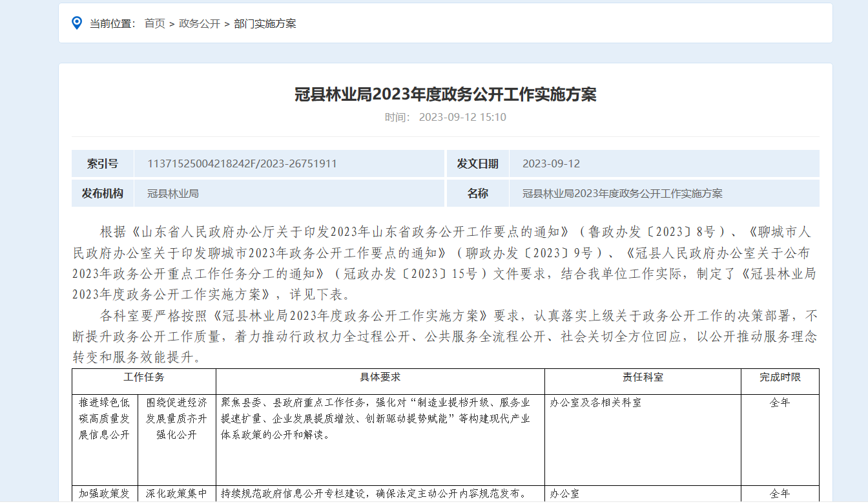
Task: Select index number 11371525004218242F/2023-26751911
Action: (x=242, y=163)
